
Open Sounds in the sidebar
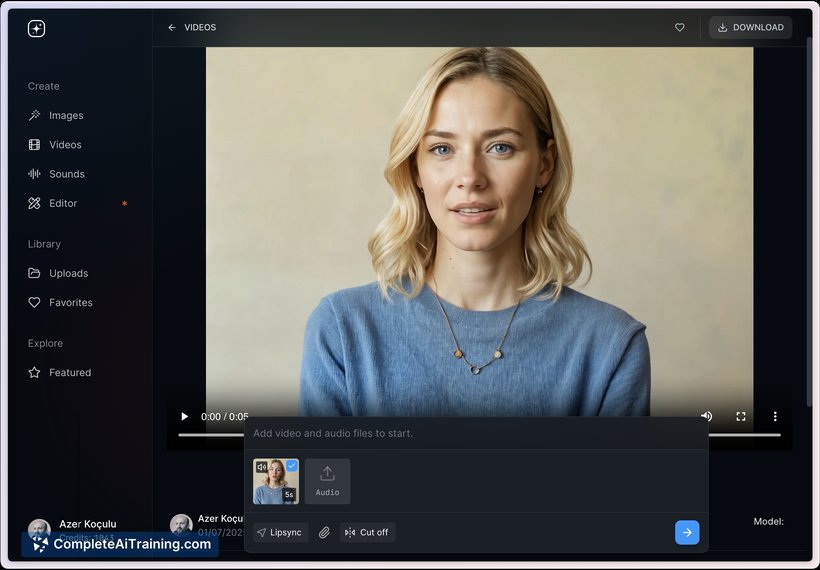tap(56, 174)
